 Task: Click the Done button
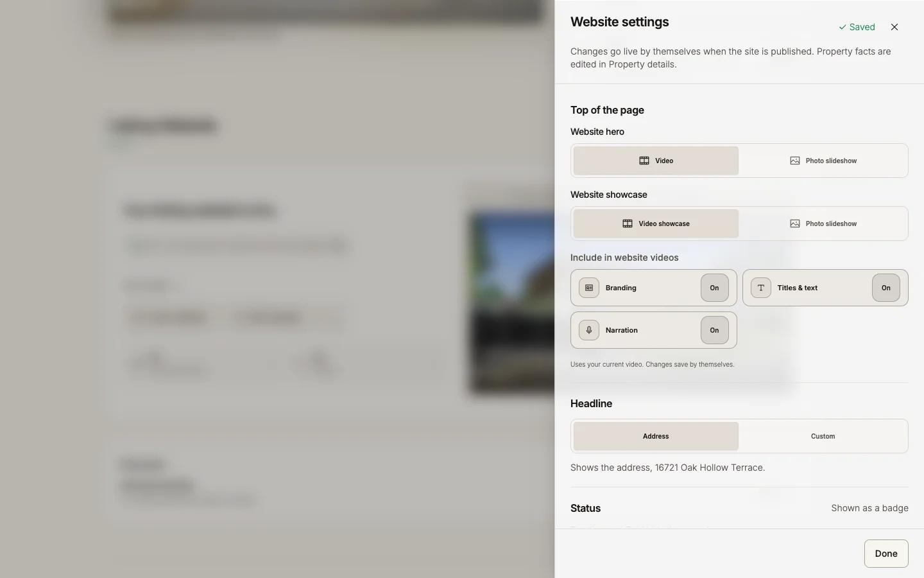886,554
